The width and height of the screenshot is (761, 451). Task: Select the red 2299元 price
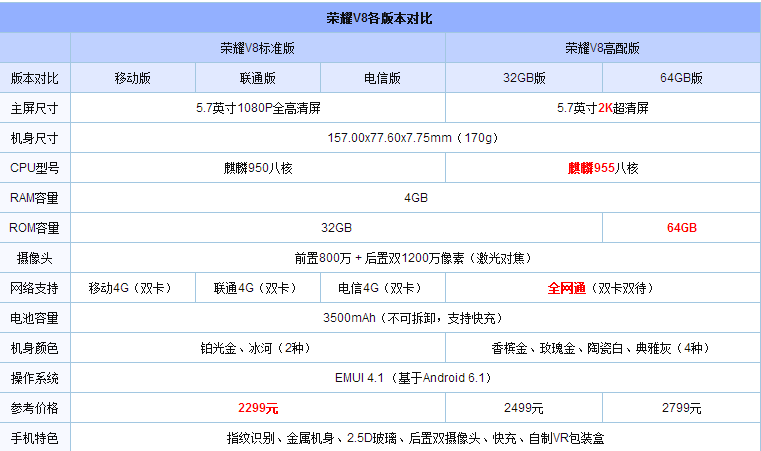[258, 408]
